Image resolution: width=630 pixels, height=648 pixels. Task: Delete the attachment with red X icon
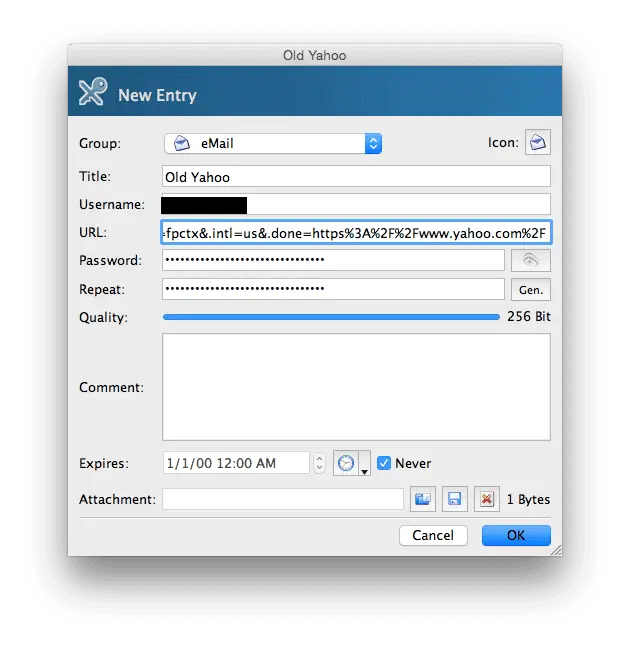487,499
